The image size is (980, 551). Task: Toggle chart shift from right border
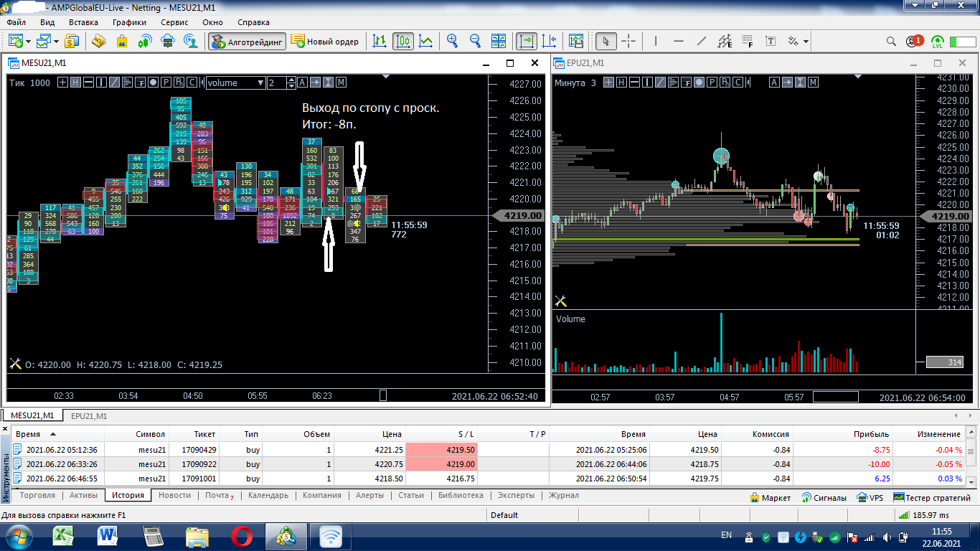pos(549,41)
